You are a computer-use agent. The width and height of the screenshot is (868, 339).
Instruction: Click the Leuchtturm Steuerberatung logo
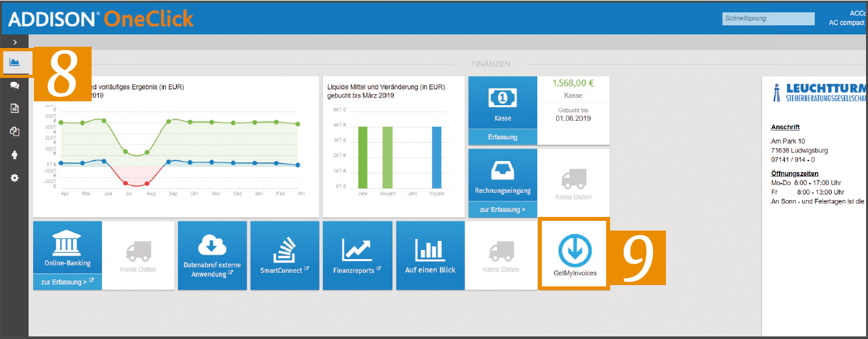point(819,93)
